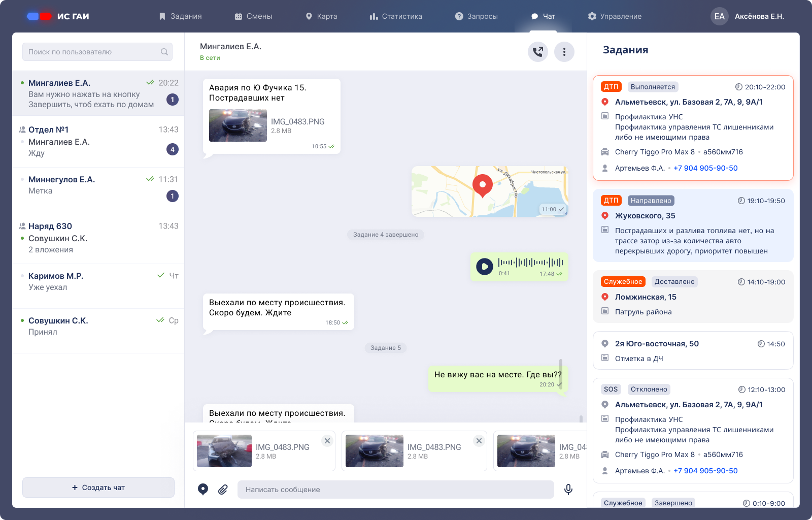Open the three-dot chat options menu
Viewport: 812px width, 520px height.
pyautogui.click(x=564, y=52)
